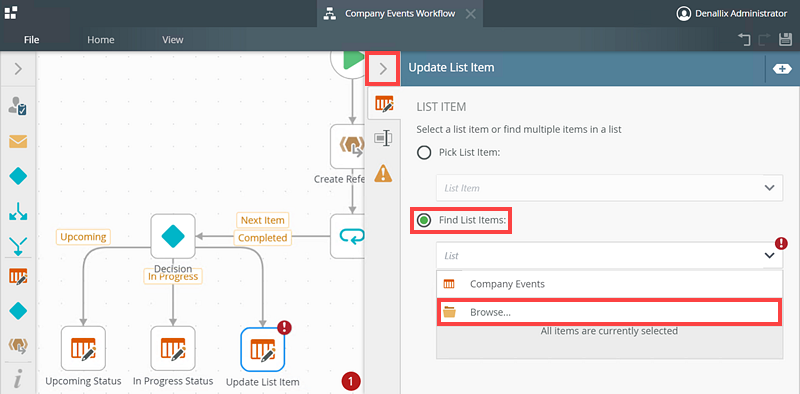Select the Update List Item step
Viewport: 800px width, 394px height.
(x=262, y=349)
